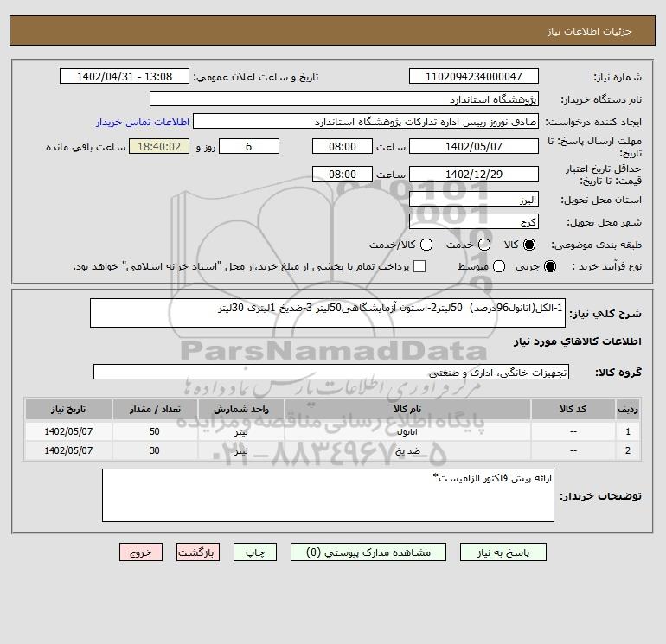666x644 pixels.
Task: Click the buyer name field پژوهشگاه استاندارد
Action: pos(344,99)
